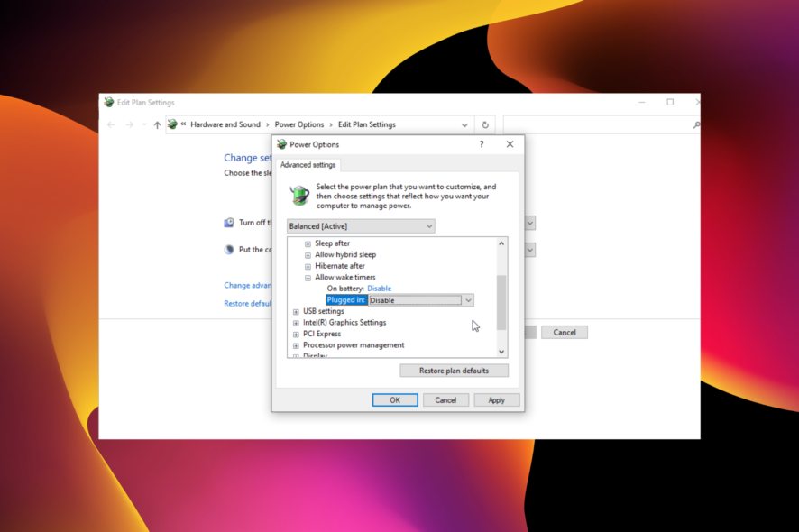Refresh the Edit Plan Settings address bar
Screen dimensions: 799x532
coord(485,124)
